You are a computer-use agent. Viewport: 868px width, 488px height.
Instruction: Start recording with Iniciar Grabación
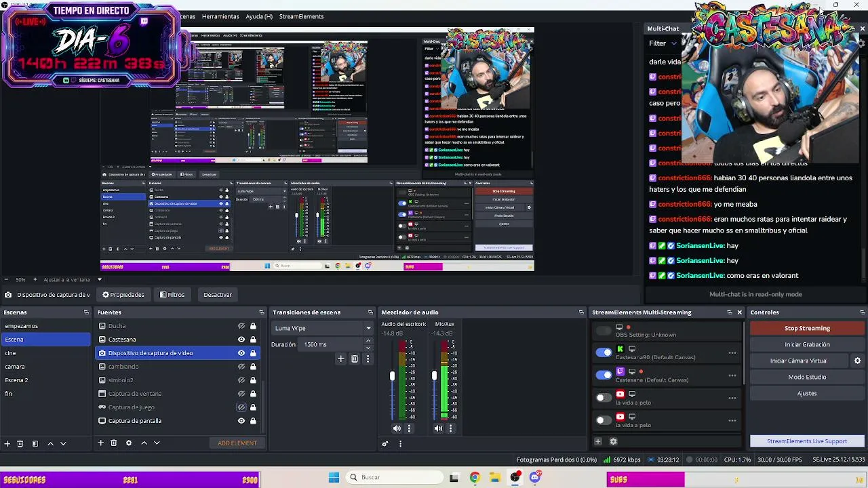(807, 344)
